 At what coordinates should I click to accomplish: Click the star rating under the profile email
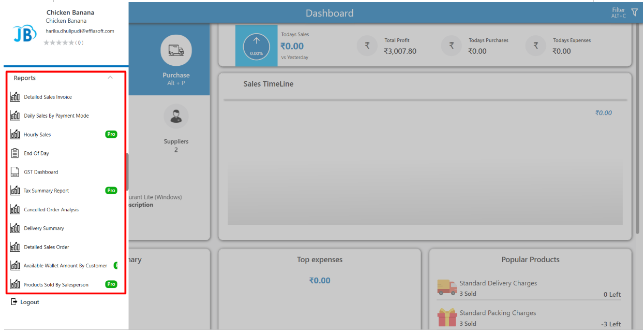click(x=58, y=43)
